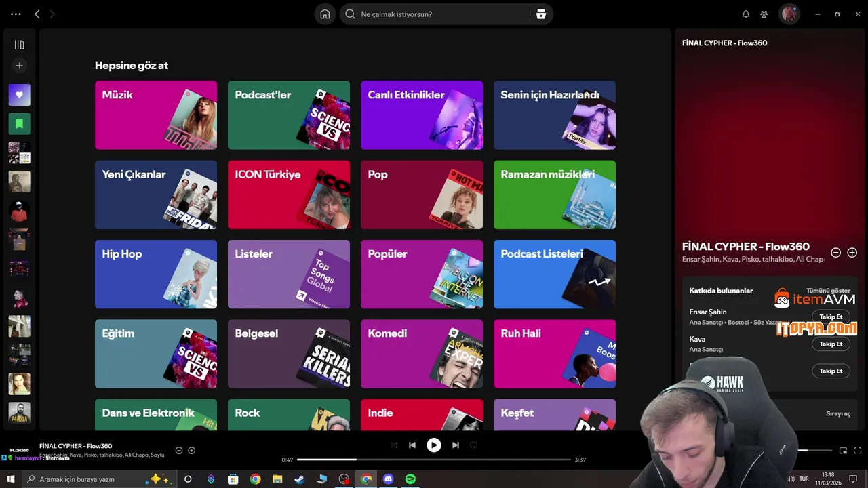Image resolution: width=868 pixels, height=488 pixels.
Task: Open Liked Songs in the sidebar
Action: (x=19, y=95)
